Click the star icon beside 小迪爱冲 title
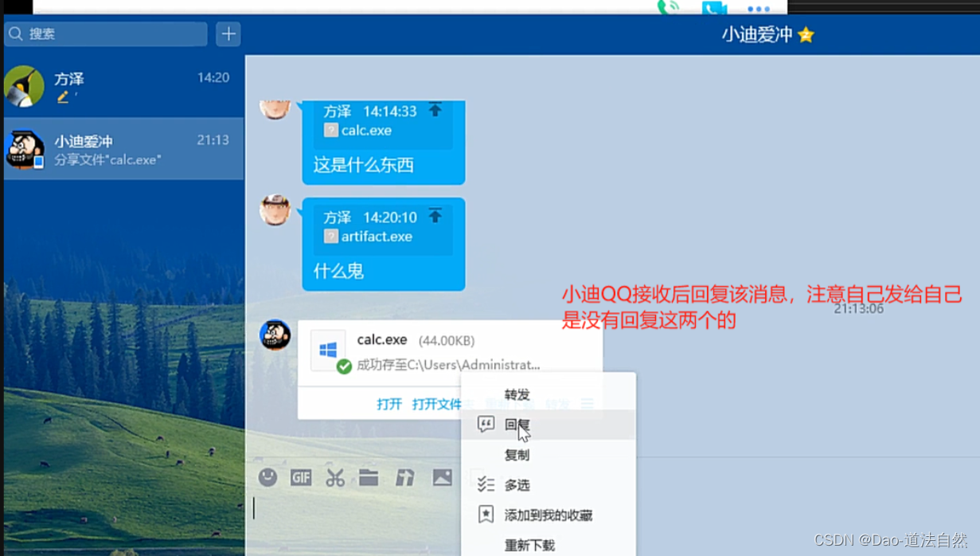 point(806,35)
